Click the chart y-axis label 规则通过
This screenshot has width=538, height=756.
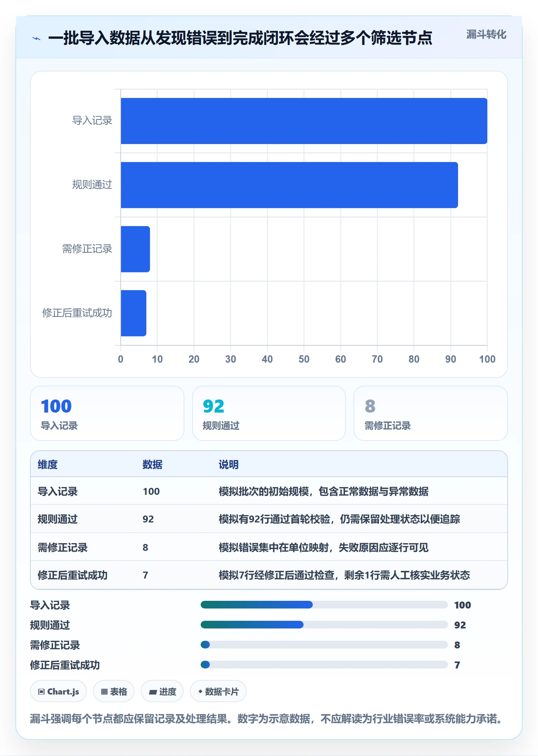click(x=92, y=185)
